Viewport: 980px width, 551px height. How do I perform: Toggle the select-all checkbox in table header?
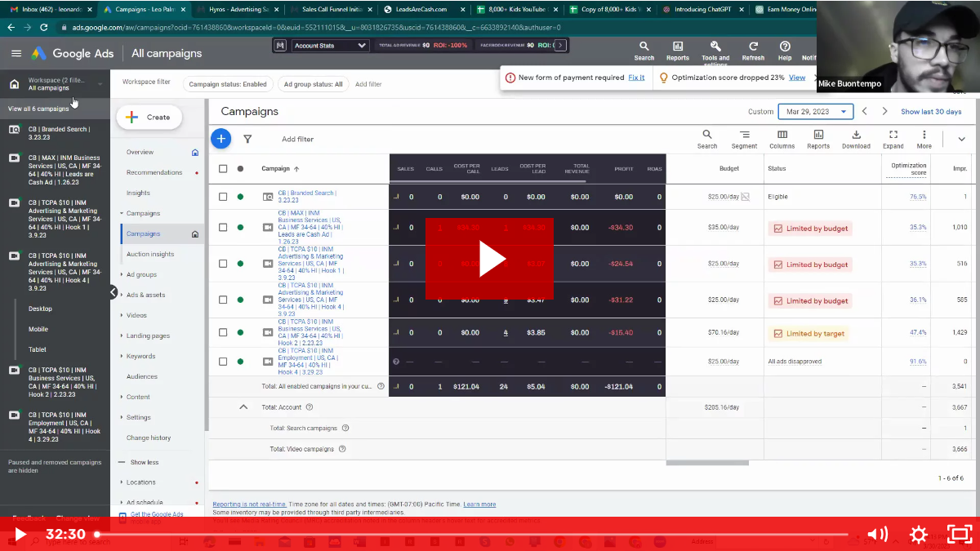pos(223,169)
